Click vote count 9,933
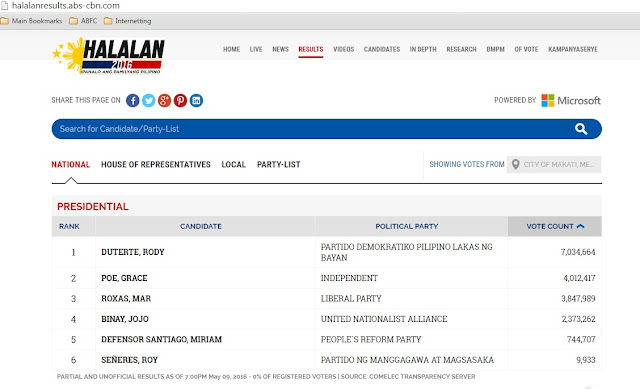This screenshot has width=640, height=389. coord(586,360)
